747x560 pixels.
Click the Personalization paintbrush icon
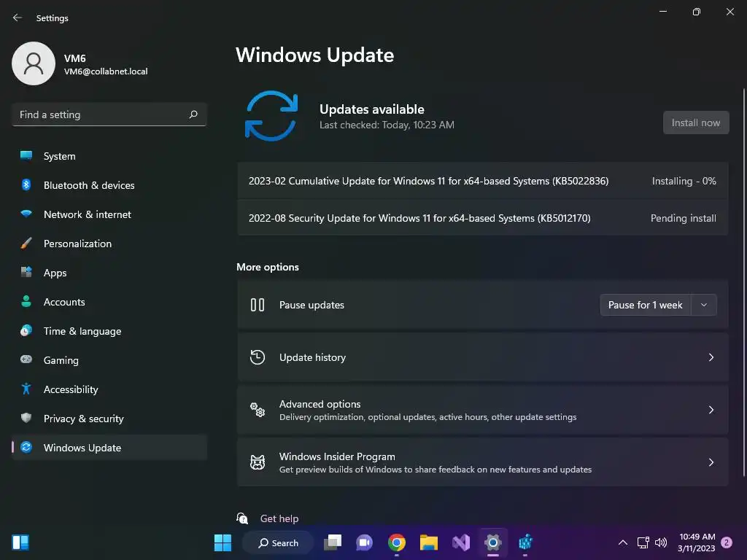point(26,244)
